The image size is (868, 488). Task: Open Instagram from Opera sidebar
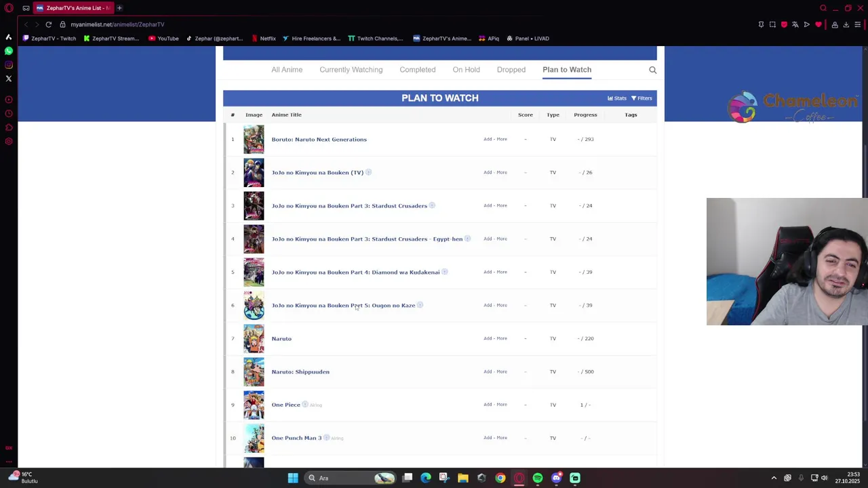[x=9, y=65]
